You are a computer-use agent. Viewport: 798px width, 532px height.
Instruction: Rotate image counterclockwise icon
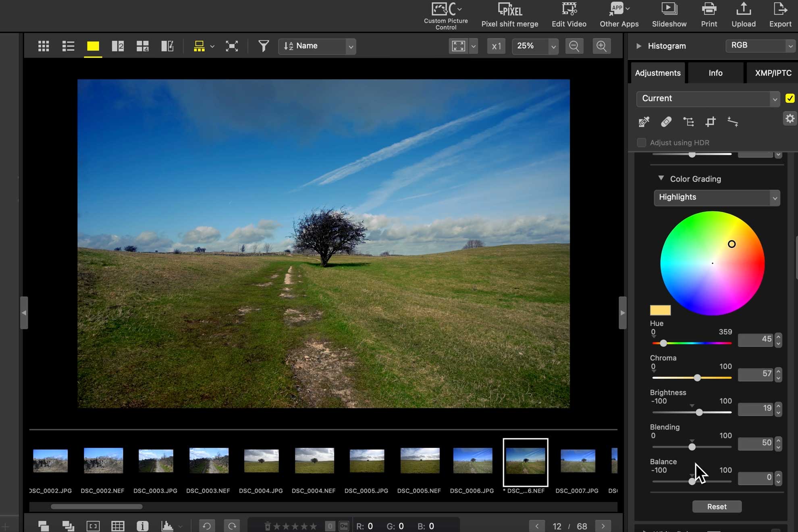[x=207, y=526]
